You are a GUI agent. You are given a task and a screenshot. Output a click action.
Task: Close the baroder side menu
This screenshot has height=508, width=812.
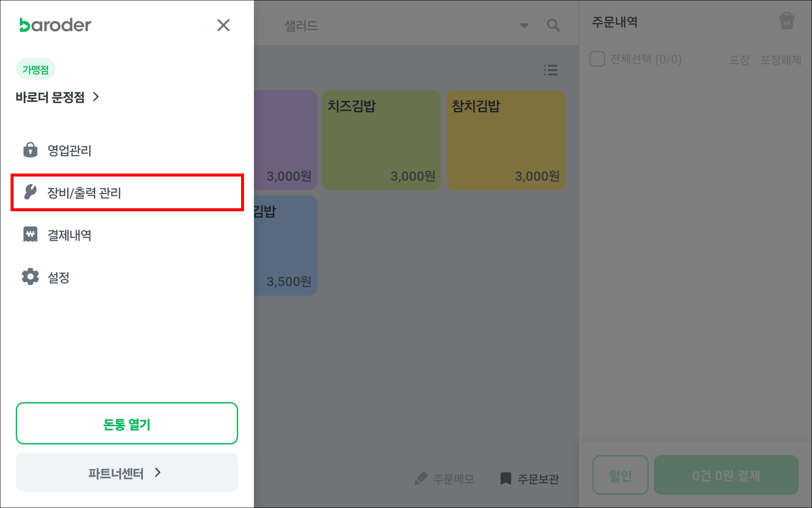click(x=223, y=25)
